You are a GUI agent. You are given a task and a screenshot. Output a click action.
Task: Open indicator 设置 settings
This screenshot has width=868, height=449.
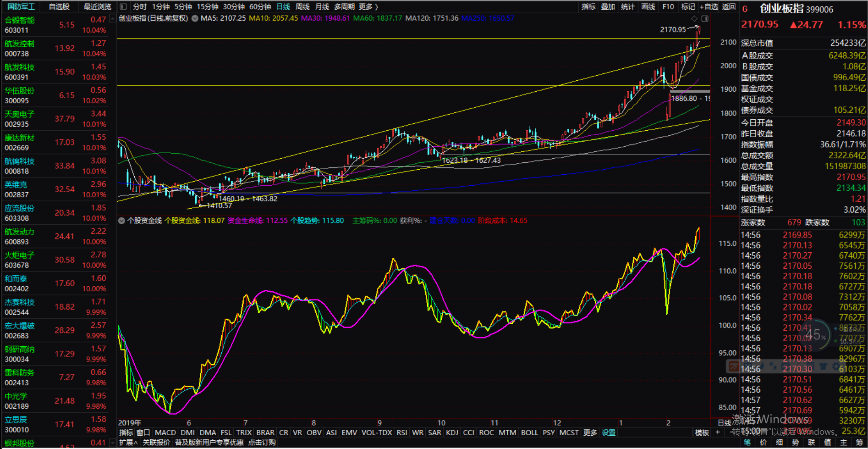(x=609, y=432)
